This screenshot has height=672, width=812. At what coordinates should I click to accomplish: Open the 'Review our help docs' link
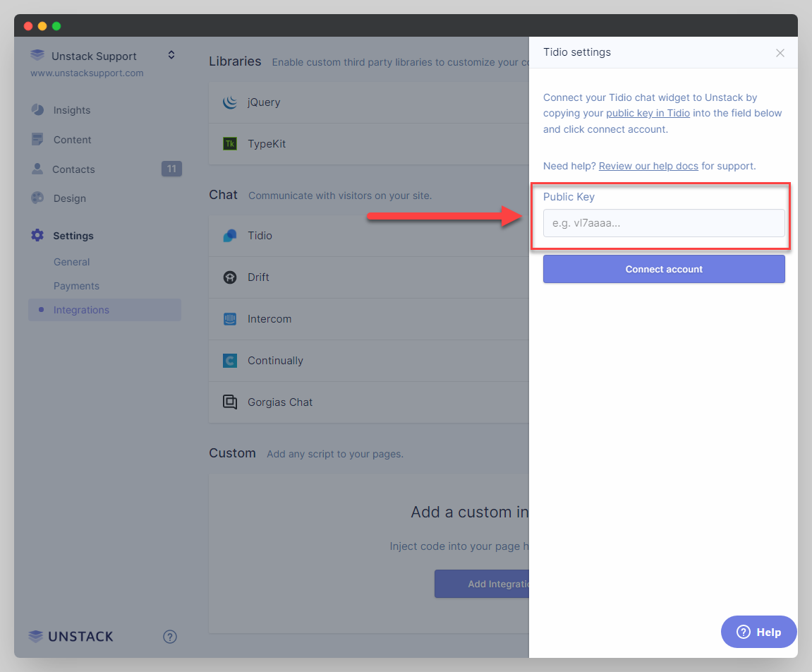648,166
